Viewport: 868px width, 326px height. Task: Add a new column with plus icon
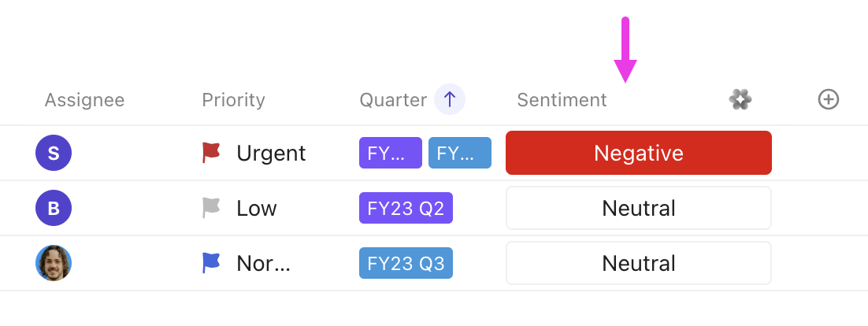[x=828, y=99]
